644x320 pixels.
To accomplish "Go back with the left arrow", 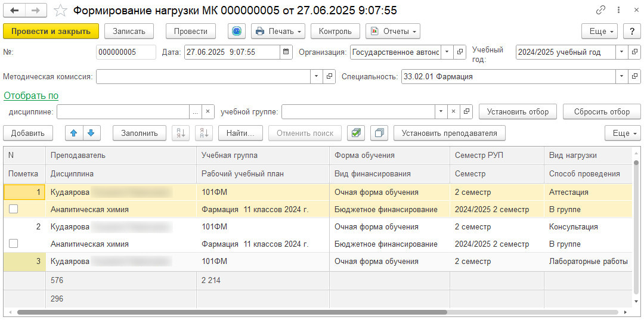I will [14, 10].
